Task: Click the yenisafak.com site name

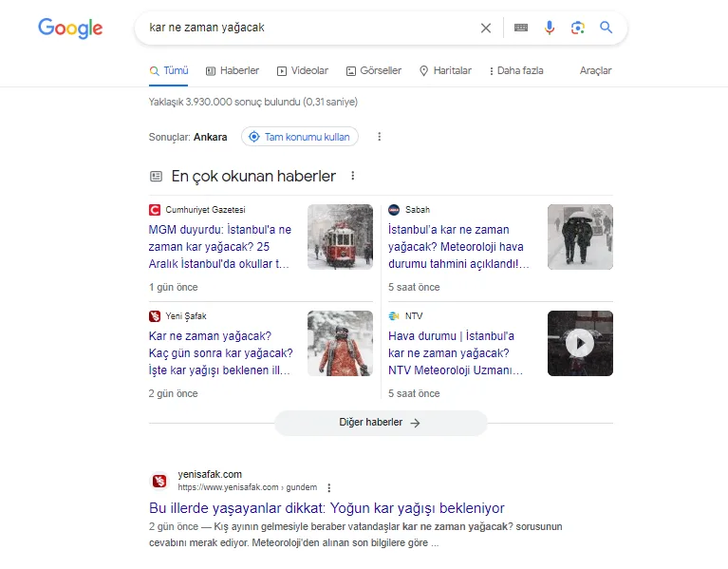Action: 210,474
